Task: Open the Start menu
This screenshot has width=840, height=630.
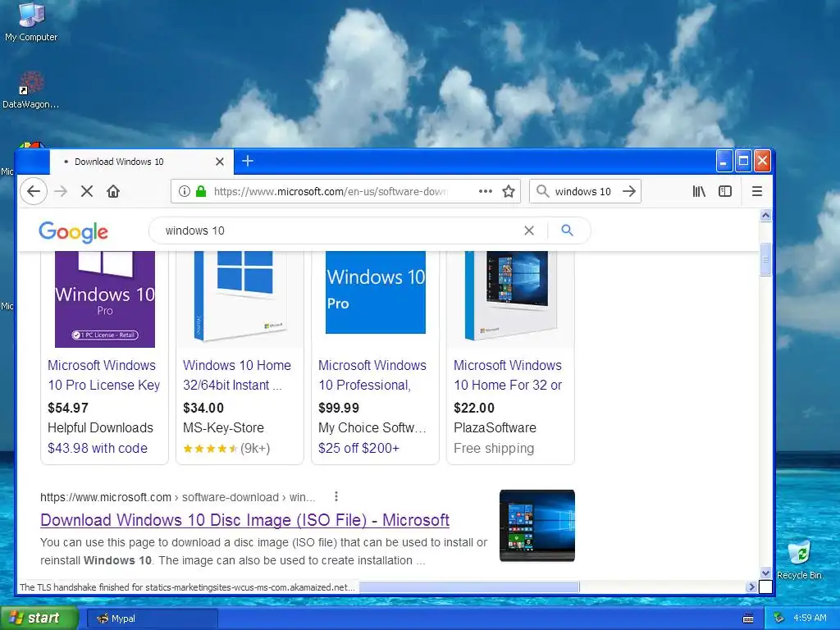Action: (39, 619)
